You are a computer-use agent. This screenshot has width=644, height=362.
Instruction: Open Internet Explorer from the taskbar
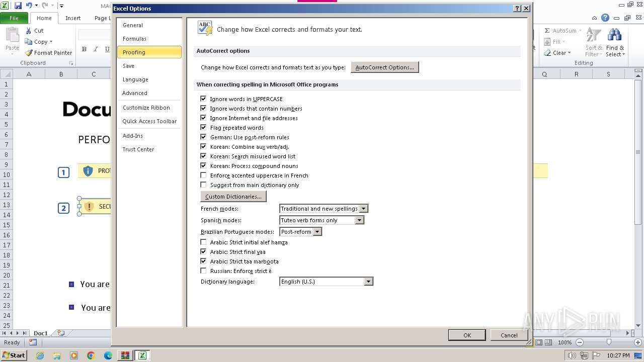click(40, 355)
